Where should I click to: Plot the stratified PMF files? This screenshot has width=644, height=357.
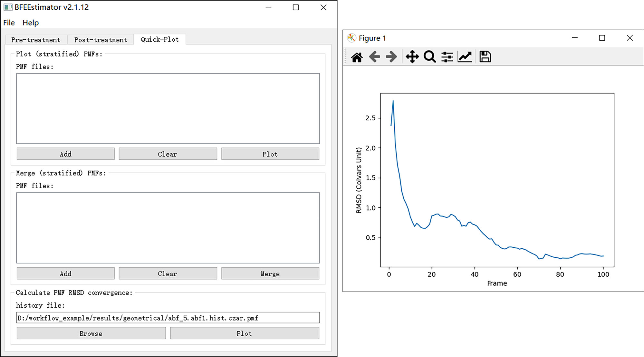[x=270, y=154]
